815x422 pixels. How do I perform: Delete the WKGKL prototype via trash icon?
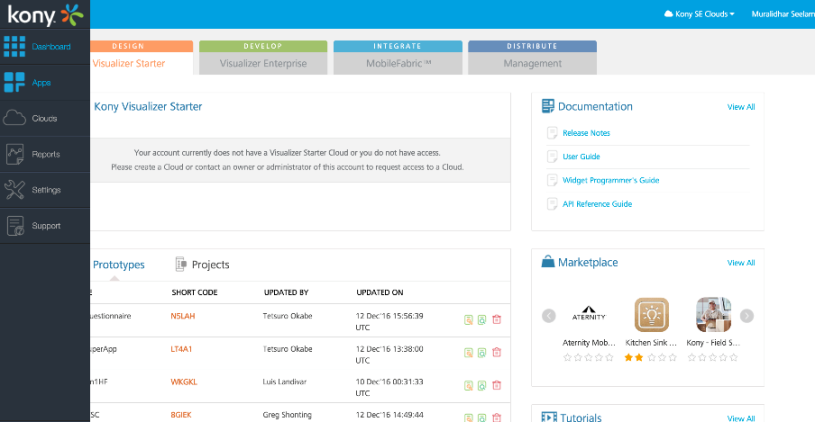[x=496, y=385]
